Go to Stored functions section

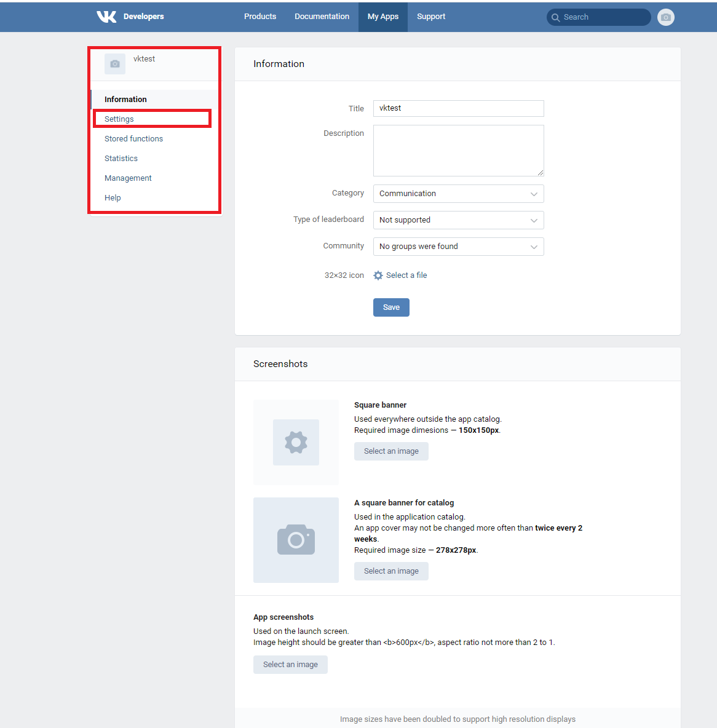click(133, 139)
